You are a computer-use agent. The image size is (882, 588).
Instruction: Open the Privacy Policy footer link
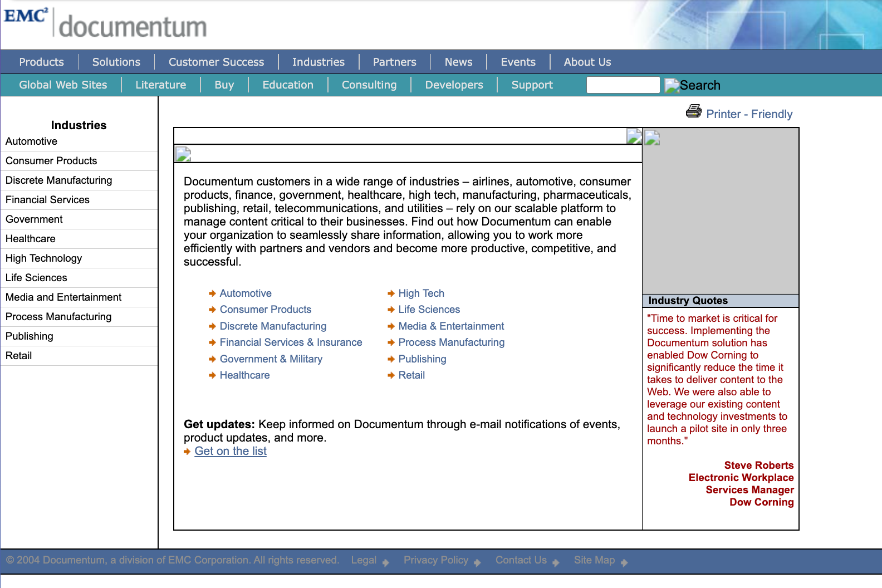coord(436,560)
